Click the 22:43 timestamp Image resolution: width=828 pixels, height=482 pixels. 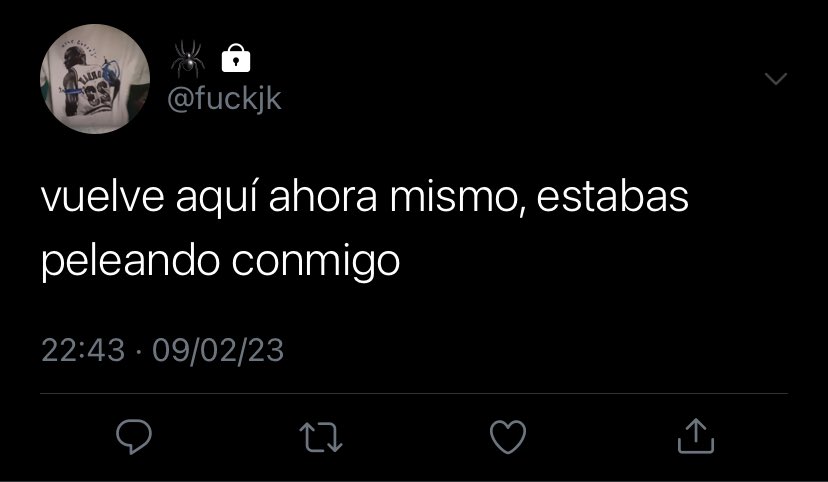83,350
